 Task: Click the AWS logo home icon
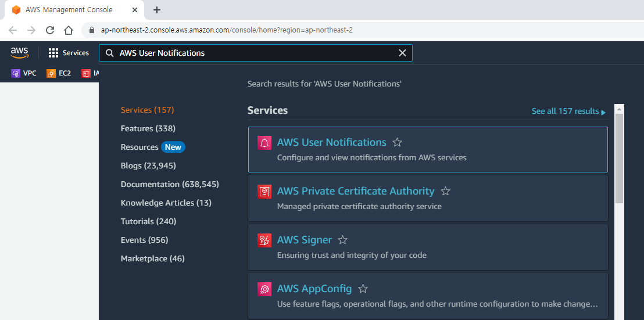tap(20, 52)
